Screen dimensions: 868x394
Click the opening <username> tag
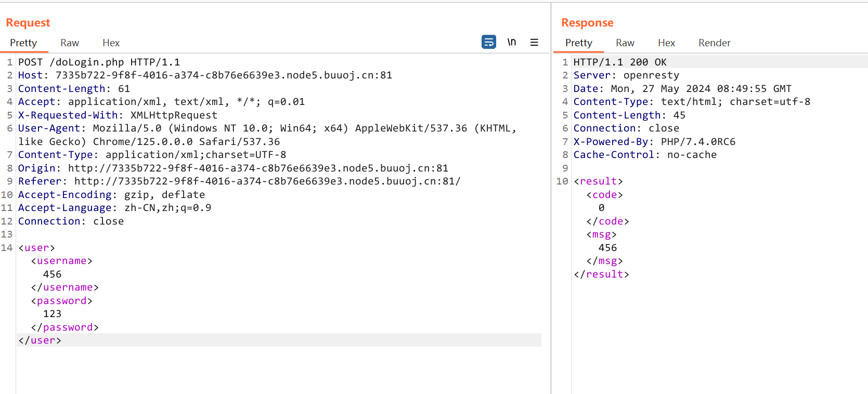[x=61, y=260]
